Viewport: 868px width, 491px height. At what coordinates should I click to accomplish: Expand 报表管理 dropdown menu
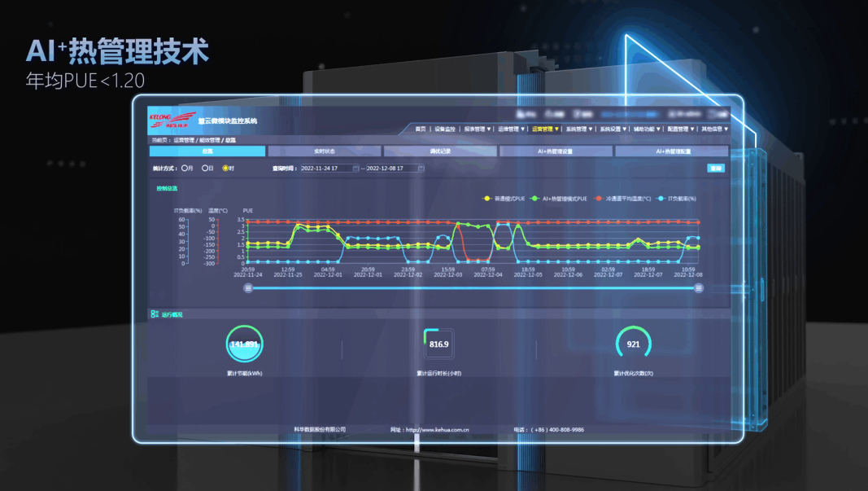478,129
